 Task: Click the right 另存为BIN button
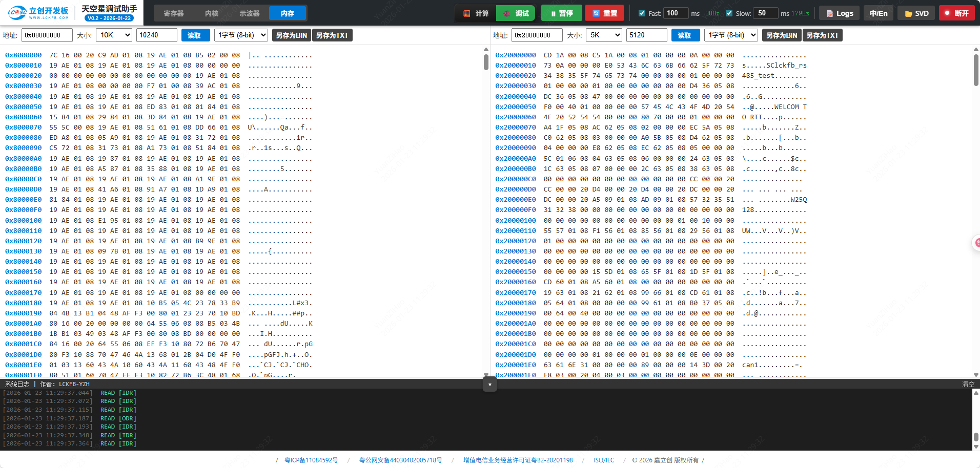(782, 35)
